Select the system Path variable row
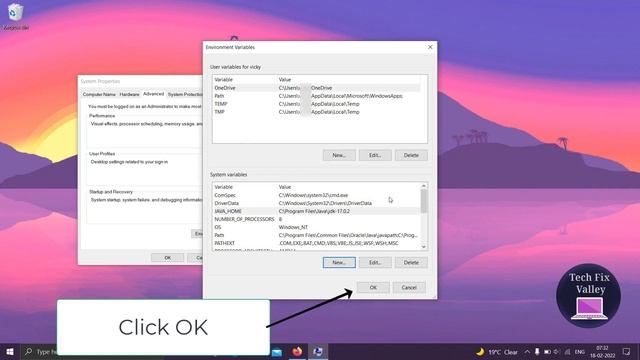640x360 pixels. (316, 235)
